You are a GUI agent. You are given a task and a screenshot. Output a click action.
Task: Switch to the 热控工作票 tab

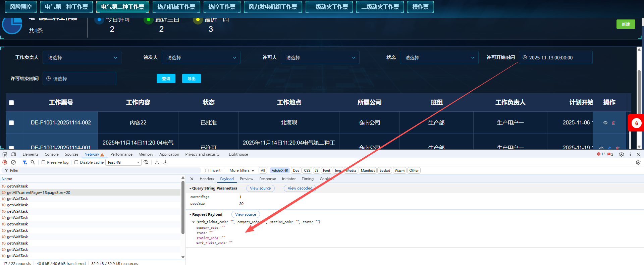(x=222, y=7)
